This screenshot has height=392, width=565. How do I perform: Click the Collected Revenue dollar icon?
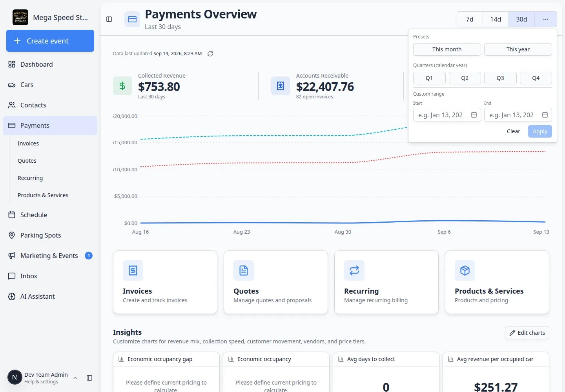[122, 86]
